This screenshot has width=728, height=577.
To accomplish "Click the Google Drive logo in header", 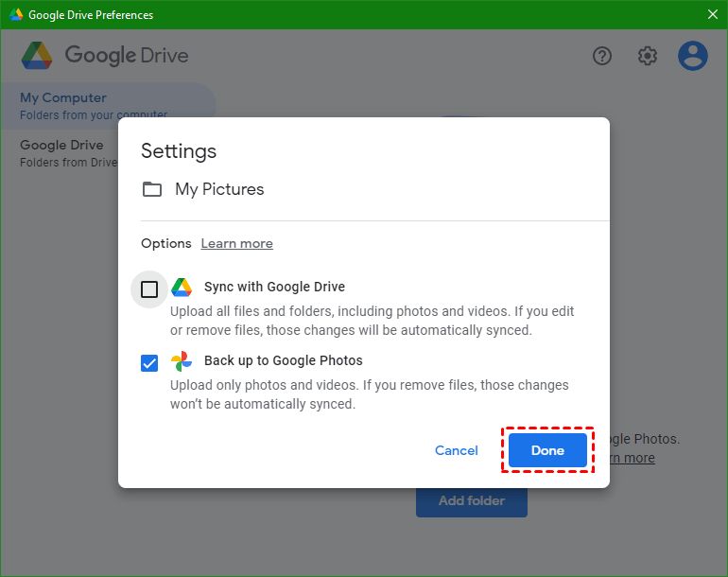I will 38,56.
